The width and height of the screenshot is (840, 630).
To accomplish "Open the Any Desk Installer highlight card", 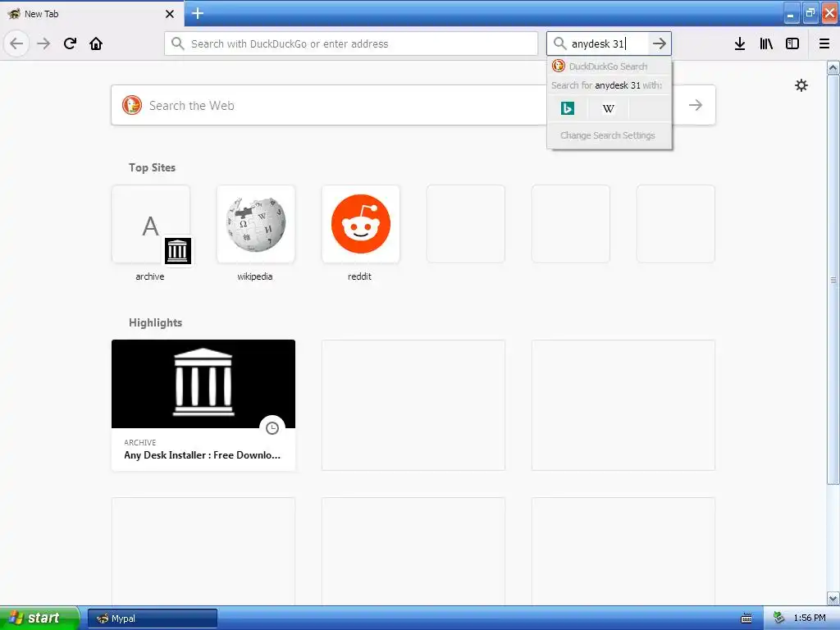I will (203, 405).
